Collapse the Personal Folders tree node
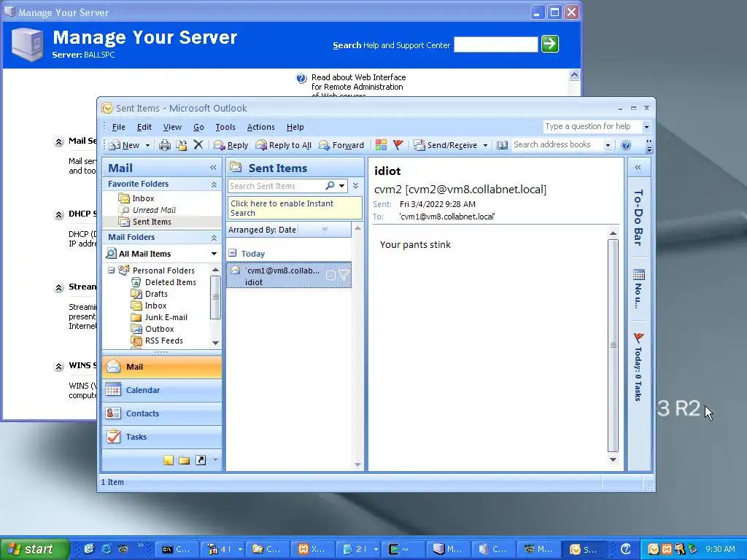This screenshot has width=747, height=560. coord(111,271)
